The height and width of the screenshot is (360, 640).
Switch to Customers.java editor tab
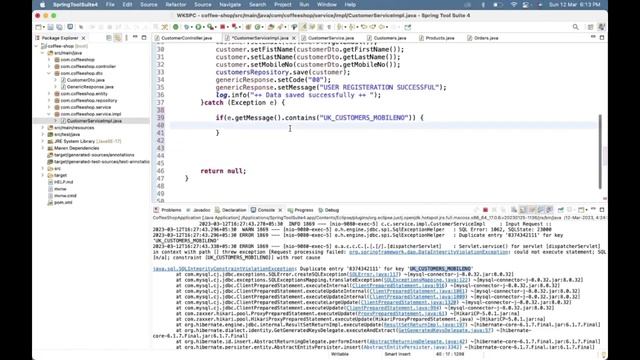[390, 38]
